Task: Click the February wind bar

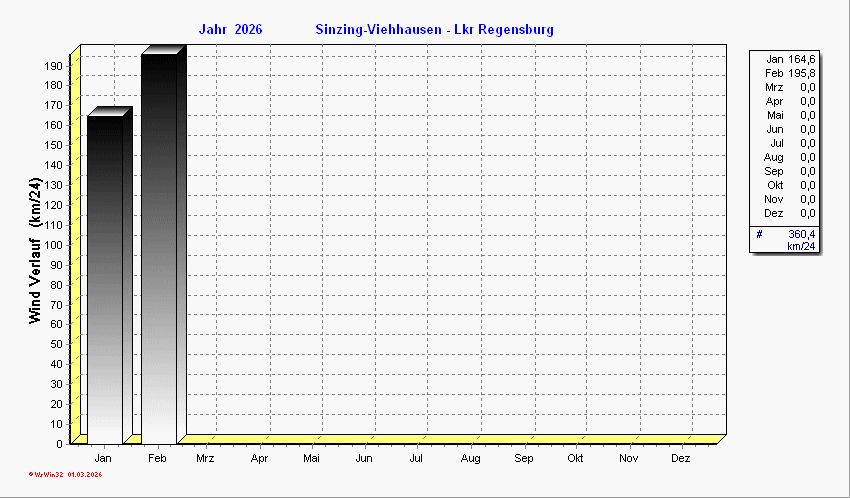Action: [x=159, y=248]
